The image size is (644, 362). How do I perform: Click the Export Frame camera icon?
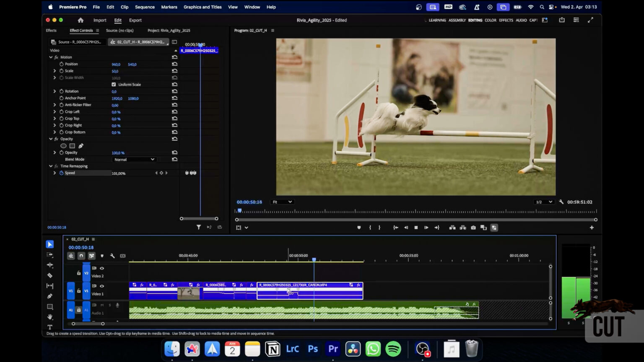click(x=473, y=228)
